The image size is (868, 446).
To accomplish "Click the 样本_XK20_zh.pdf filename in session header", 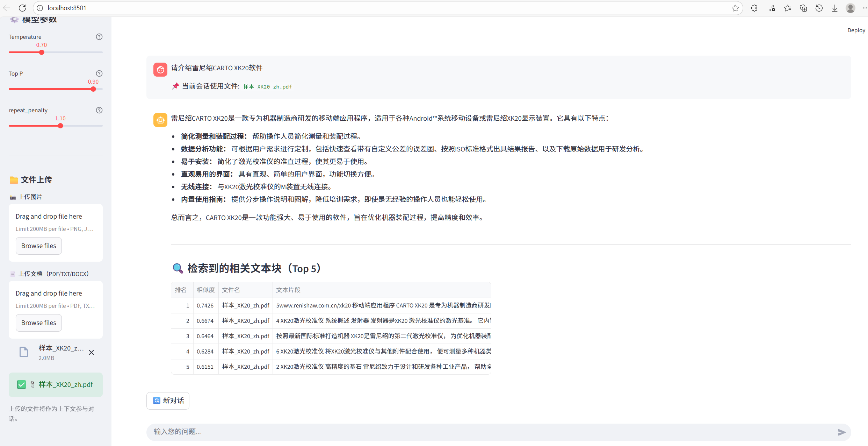I will click(268, 87).
